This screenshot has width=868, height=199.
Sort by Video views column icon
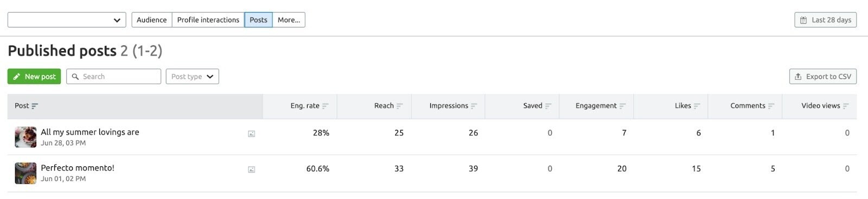845,106
